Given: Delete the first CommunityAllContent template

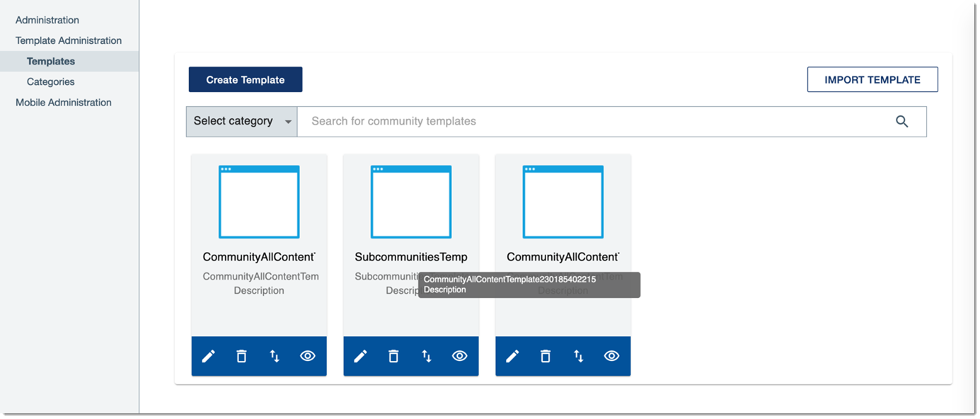Looking at the screenshot, I should point(241,356).
